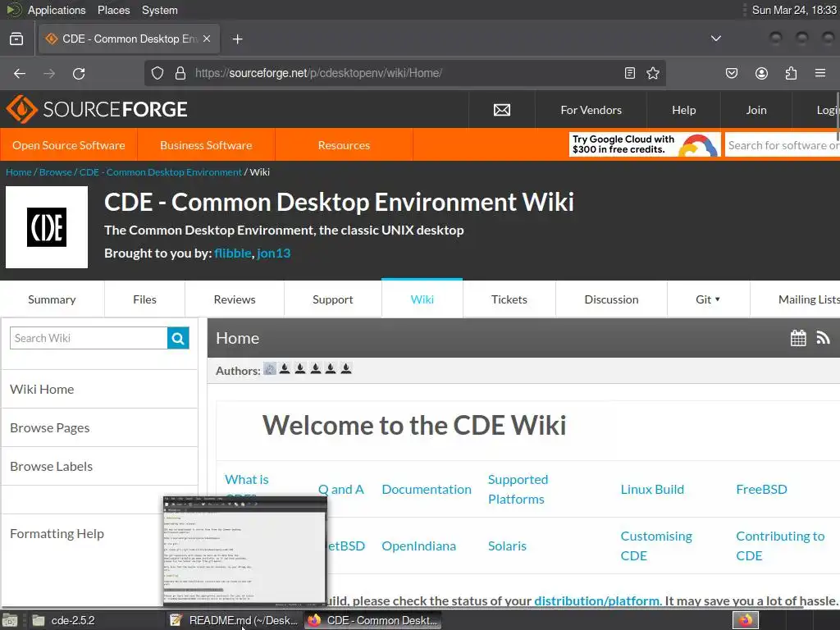Open the Linux Build wiki link
Image resolution: width=840 pixels, height=630 pixels.
click(x=652, y=489)
